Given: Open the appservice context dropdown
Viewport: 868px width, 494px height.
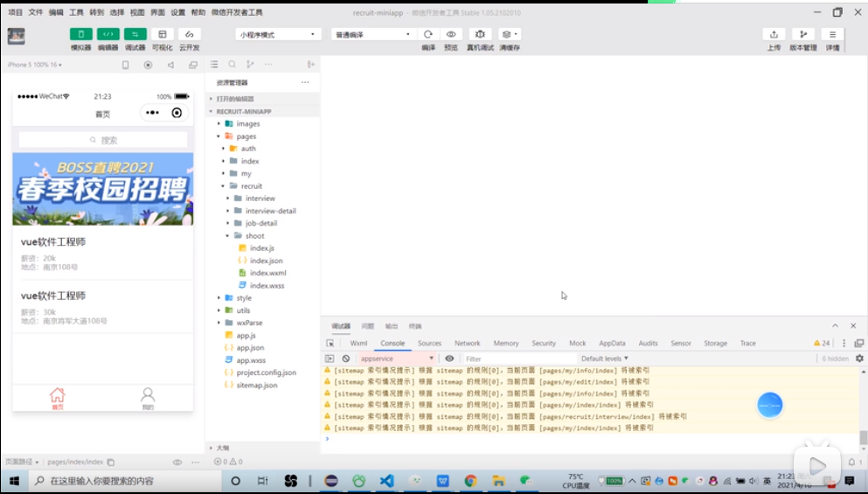Looking at the screenshot, I should pos(396,358).
